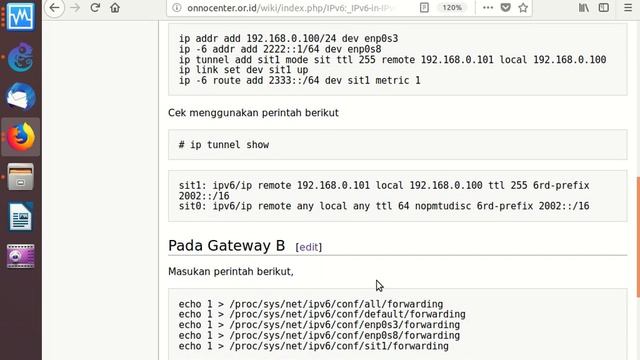Click the 'sit1: ipv6/ip remote' output line
Viewport: 640px width, 360px height.
click(384, 190)
